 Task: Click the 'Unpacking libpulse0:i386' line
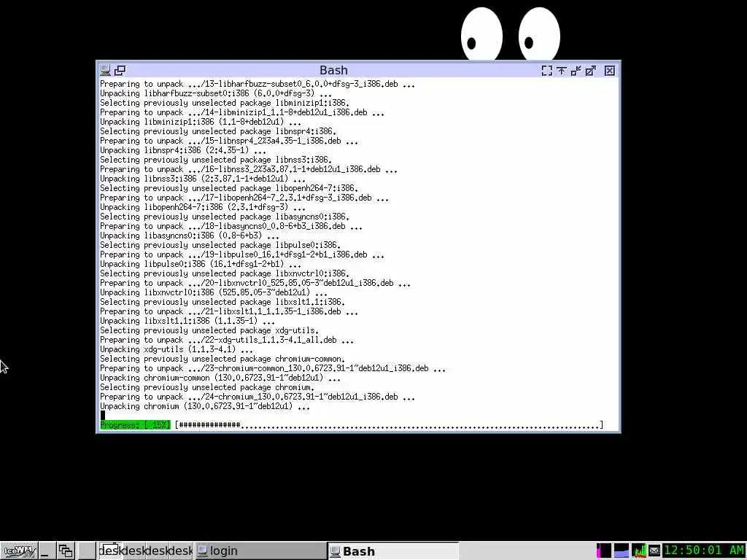coord(201,264)
